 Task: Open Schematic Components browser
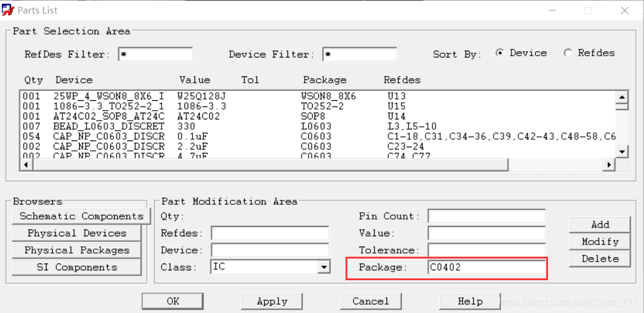(x=81, y=216)
